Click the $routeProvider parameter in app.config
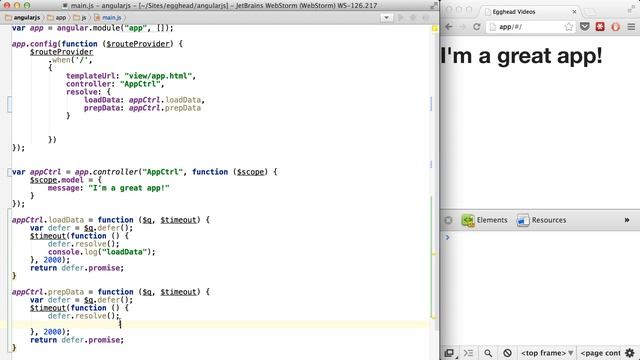The height and width of the screenshot is (360, 640). (138, 44)
